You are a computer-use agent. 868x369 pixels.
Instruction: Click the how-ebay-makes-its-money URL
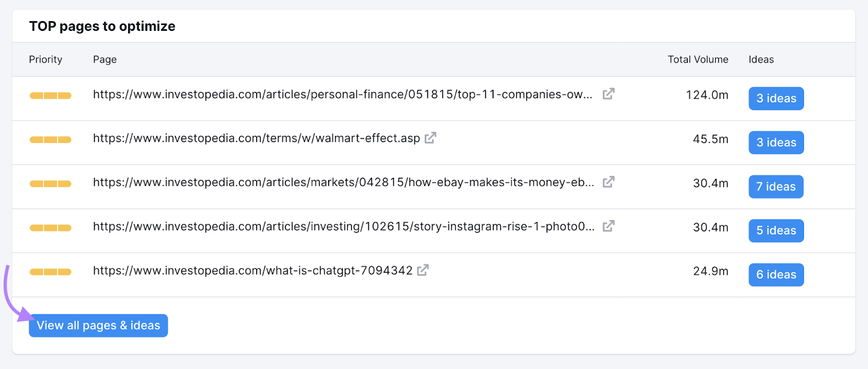coord(342,183)
